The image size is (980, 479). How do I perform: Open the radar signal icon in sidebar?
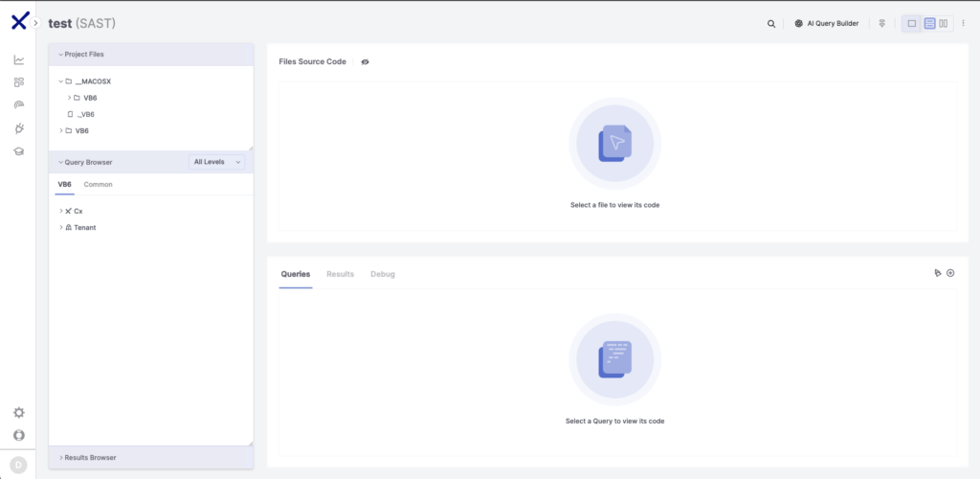click(19, 104)
